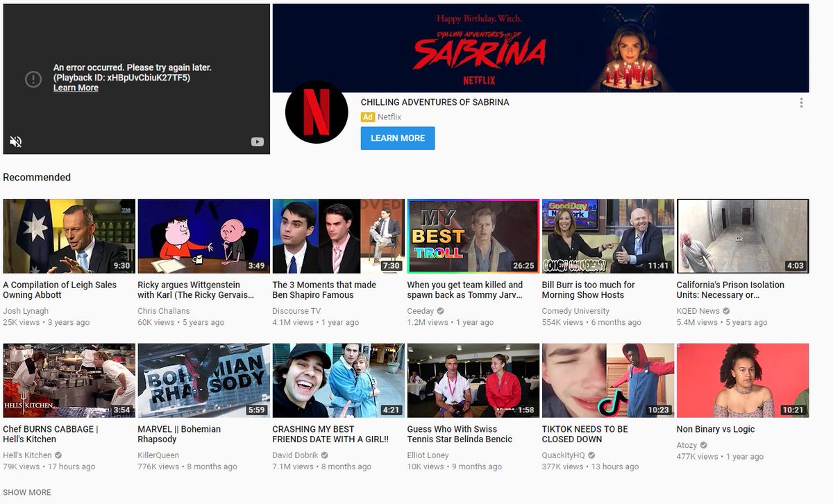Click title 'The 3 Moments that made Ben Shapiro Famous'
The width and height of the screenshot is (833, 504).
click(x=324, y=289)
